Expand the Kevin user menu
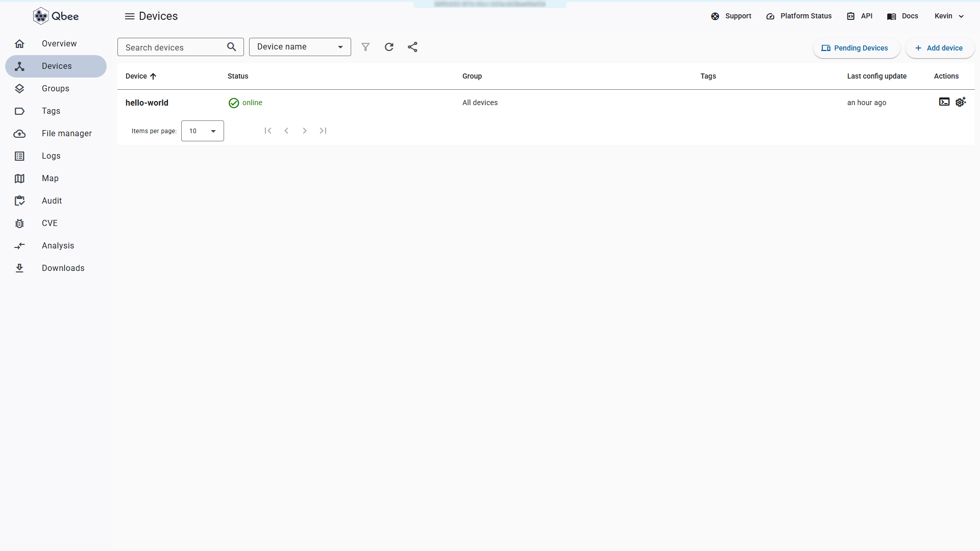 pyautogui.click(x=949, y=16)
